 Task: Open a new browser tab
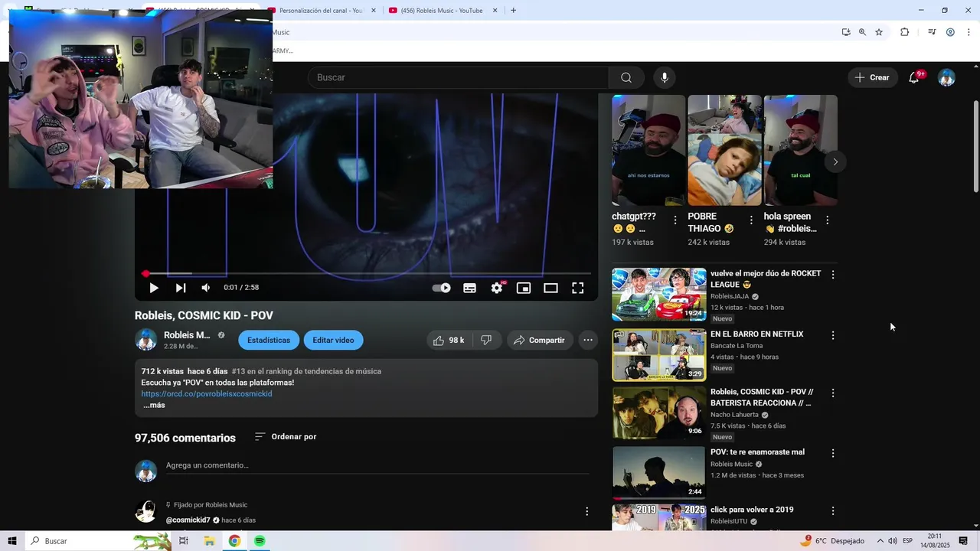click(x=513, y=11)
